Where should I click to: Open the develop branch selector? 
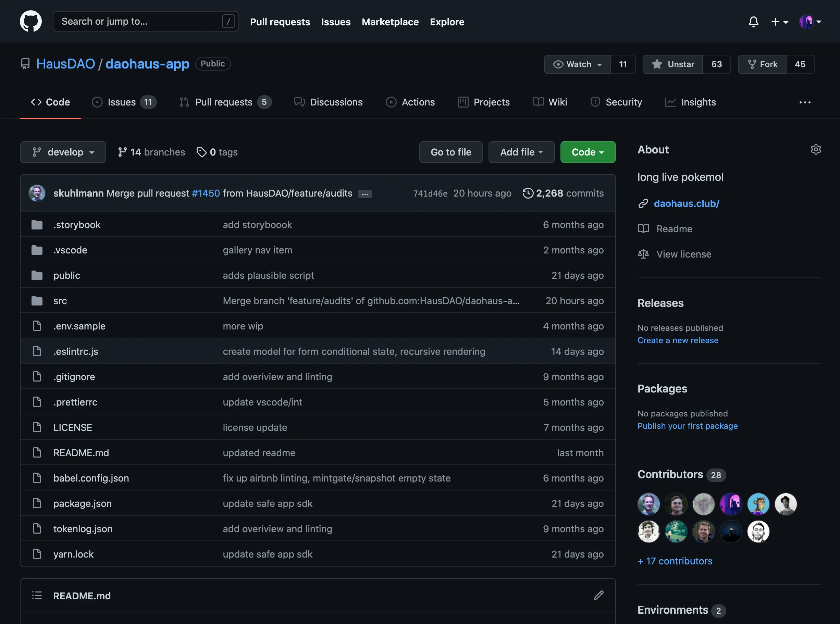[x=63, y=152]
